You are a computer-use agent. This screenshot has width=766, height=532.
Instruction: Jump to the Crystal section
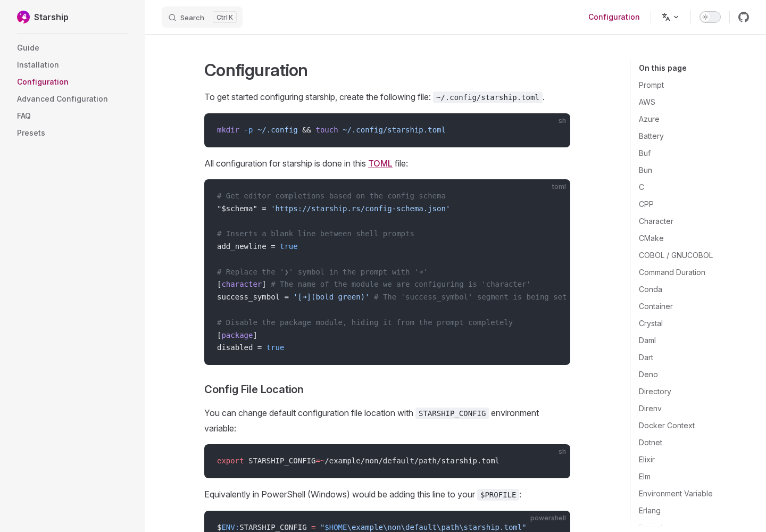click(x=651, y=323)
